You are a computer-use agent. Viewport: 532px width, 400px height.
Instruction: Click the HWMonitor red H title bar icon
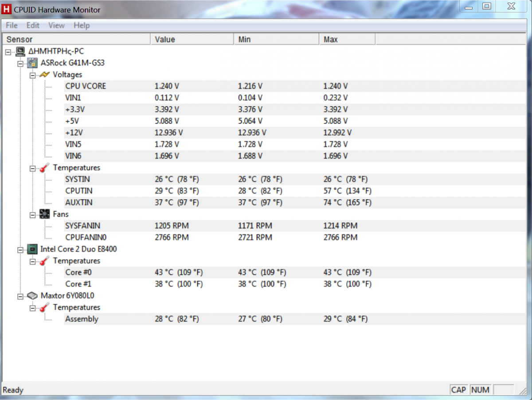(x=6, y=9)
